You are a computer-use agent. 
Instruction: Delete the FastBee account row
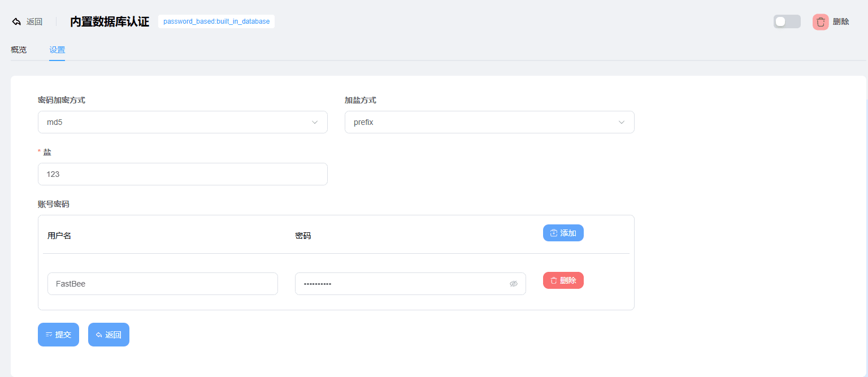tap(563, 280)
